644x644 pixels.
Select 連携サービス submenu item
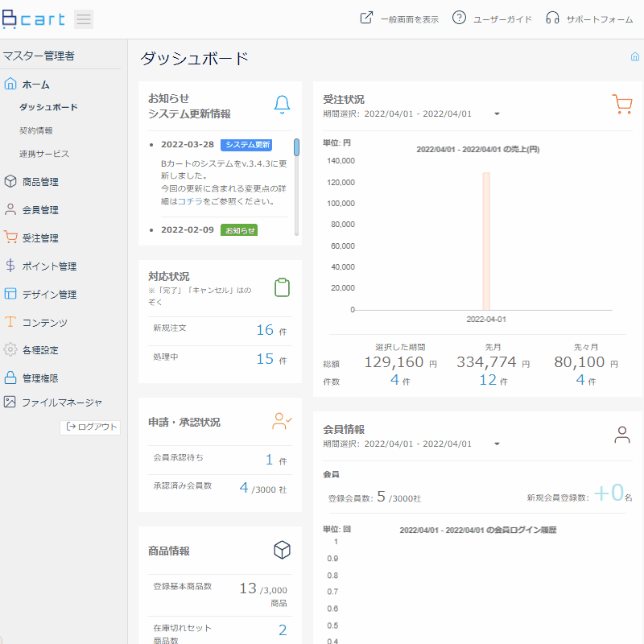(44, 154)
